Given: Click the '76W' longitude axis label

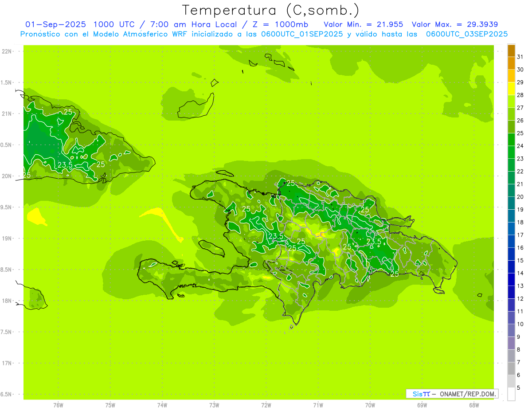Looking at the screenshot, I should coord(58,405).
